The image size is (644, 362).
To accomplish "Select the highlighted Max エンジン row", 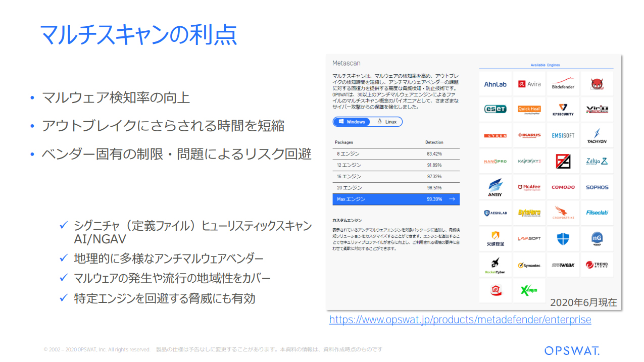I will 396,199.
